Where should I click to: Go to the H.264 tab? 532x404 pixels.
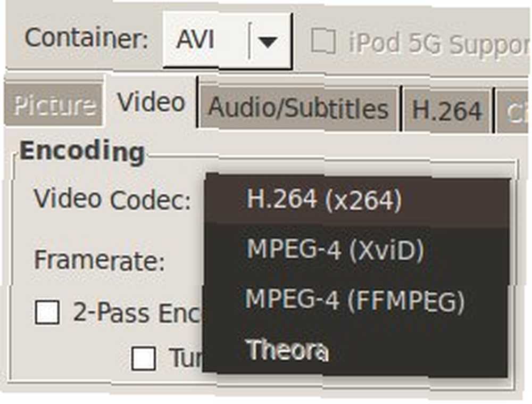(x=447, y=110)
